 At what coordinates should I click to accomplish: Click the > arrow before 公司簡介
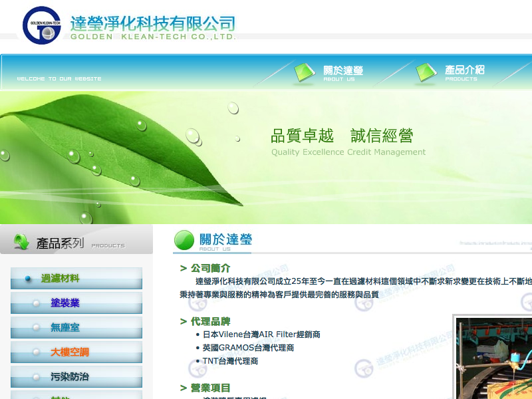click(x=183, y=268)
